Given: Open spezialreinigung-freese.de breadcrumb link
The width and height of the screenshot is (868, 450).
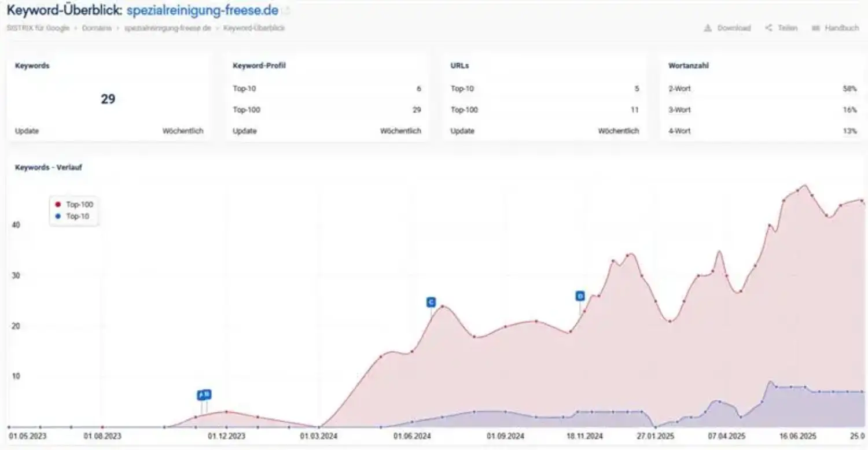Looking at the screenshot, I should [167, 28].
